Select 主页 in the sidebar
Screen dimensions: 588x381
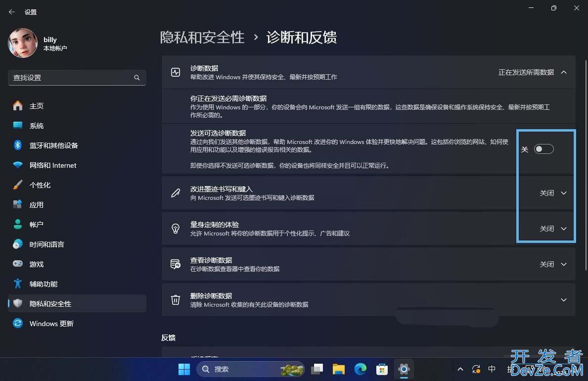(x=77, y=106)
